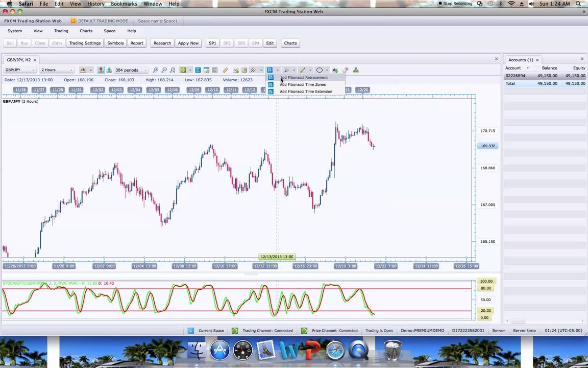588x368 pixels.
Task: Expand the Fibonacci tools dropdown arrow
Action: pos(278,70)
